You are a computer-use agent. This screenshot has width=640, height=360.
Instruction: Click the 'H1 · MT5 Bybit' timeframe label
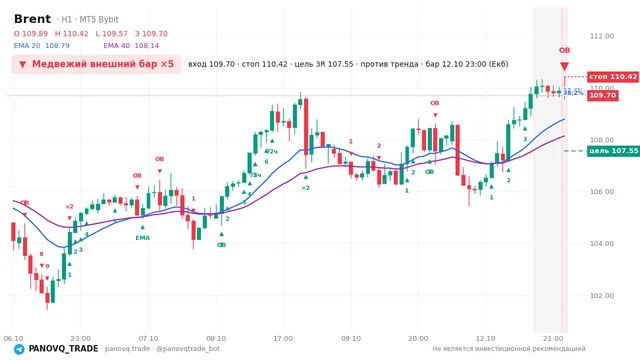pos(90,19)
